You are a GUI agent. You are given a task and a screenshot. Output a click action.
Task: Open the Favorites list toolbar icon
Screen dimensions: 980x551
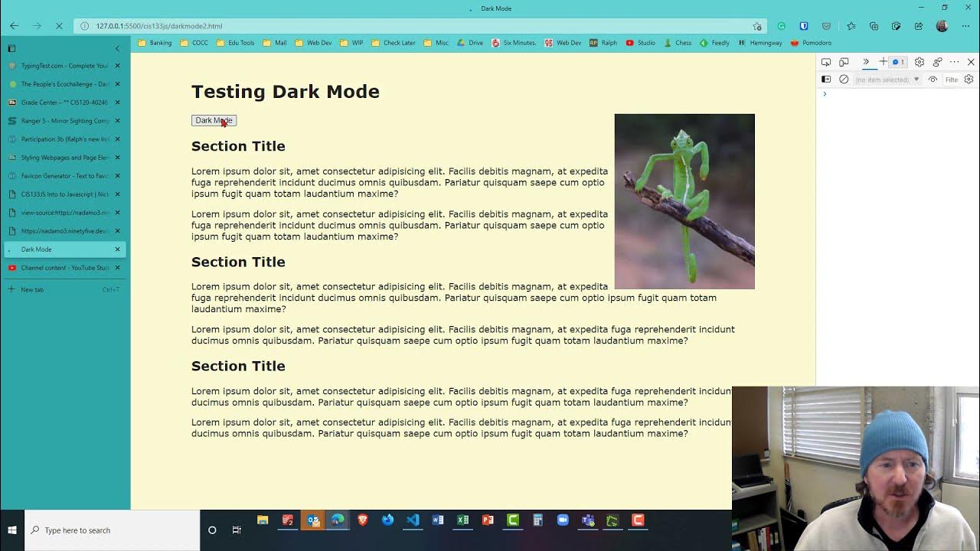pos(851,26)
